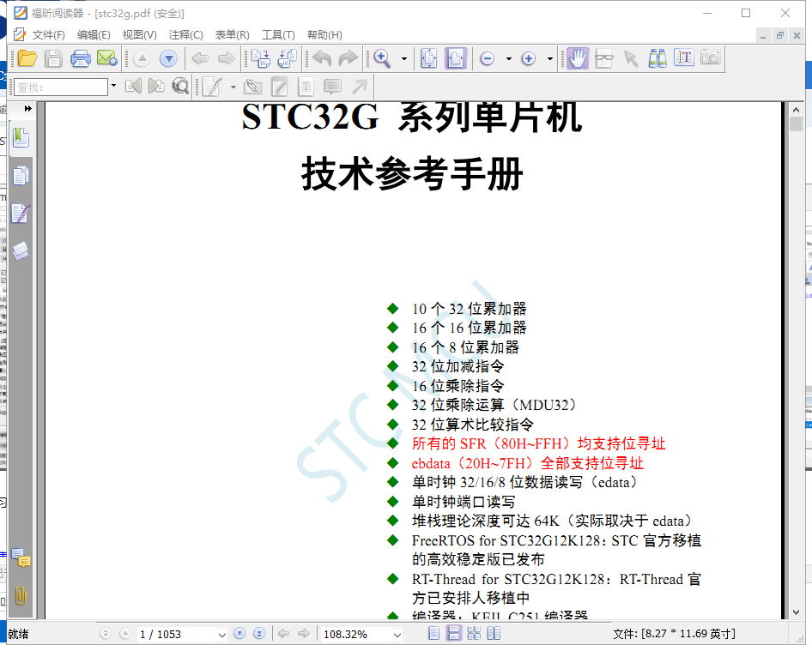
Task: Open the 编辑(E) menu
Action: coord(94,34)
